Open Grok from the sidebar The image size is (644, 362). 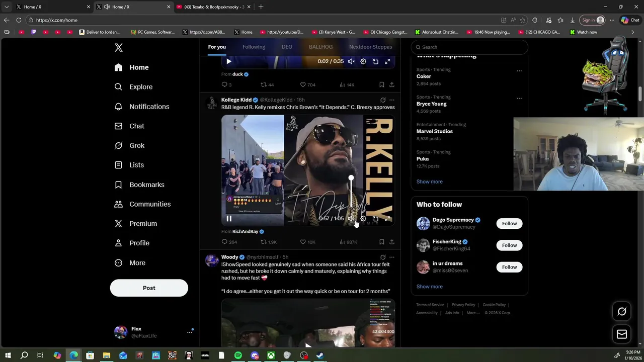pyautogui.click(x=129, y=145)
